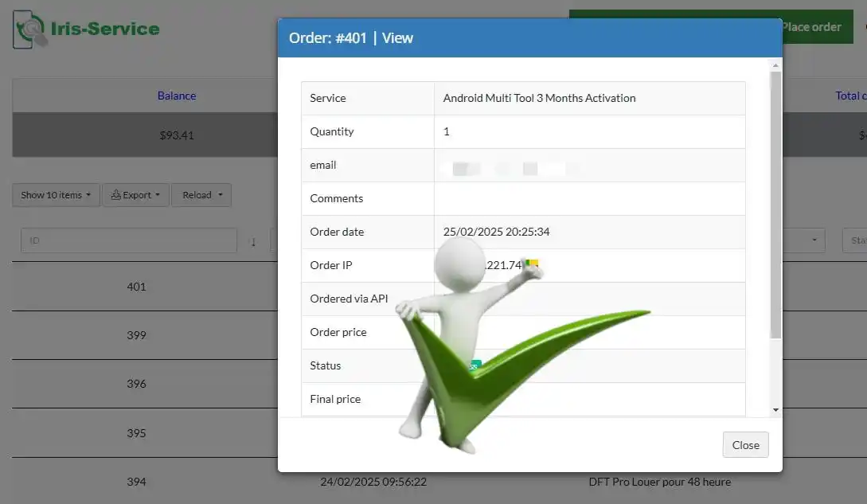
Task: Click the Order price row label
Action: tap(338, 332)
